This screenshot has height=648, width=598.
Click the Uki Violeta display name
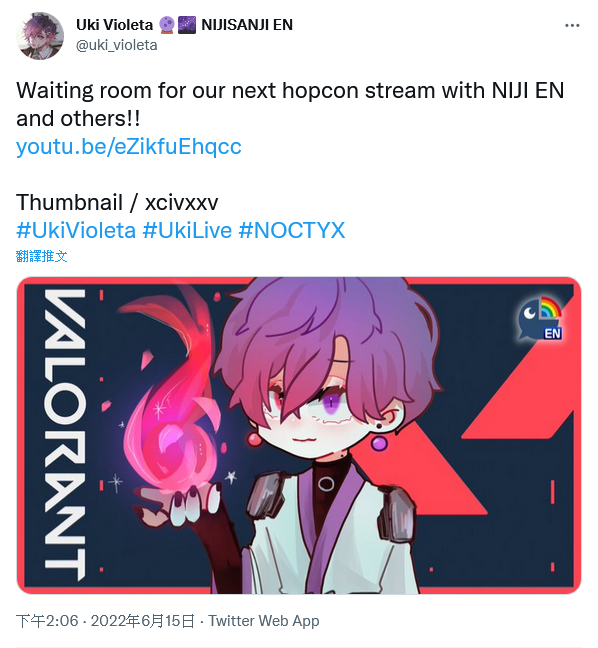tap(114, 25)
